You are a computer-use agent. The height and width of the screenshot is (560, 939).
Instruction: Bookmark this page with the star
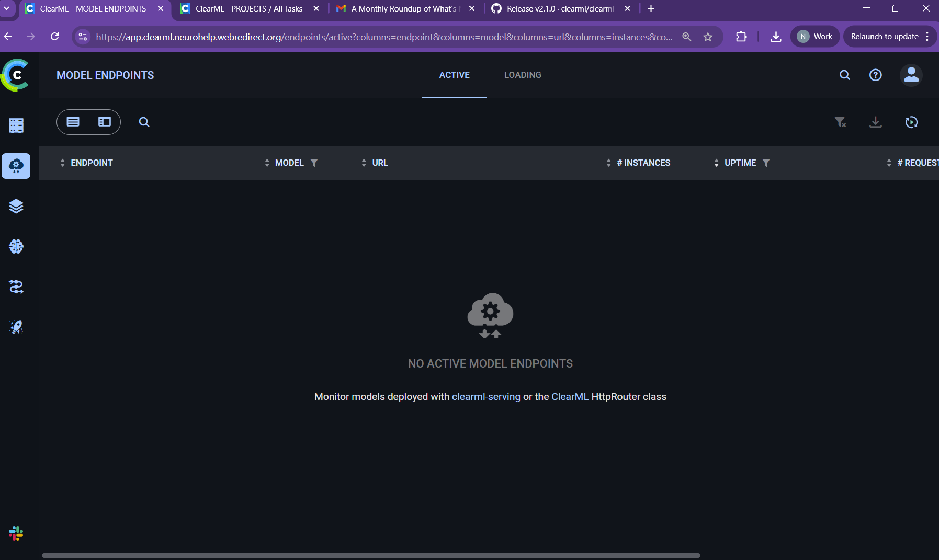(708, 37)
